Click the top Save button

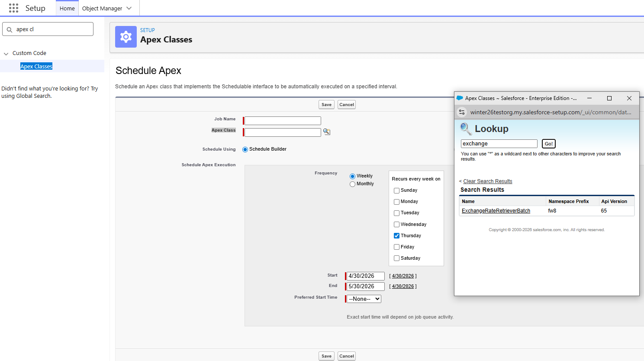pos(327,105)
